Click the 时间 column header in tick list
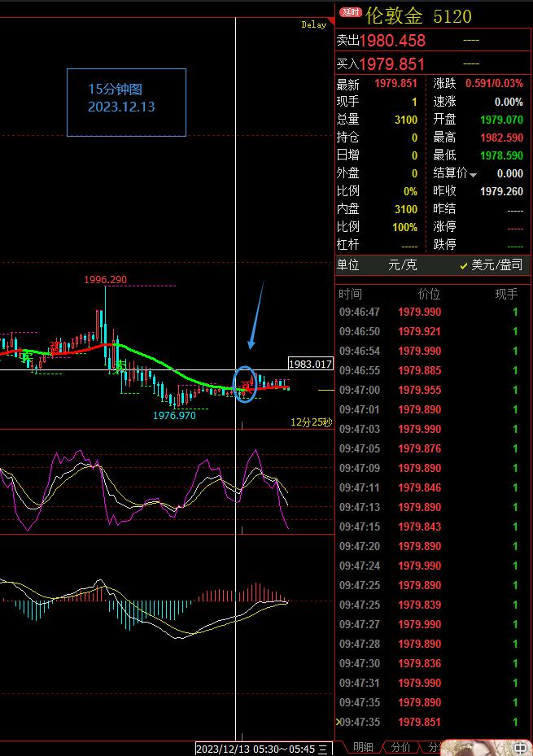533x756 pixels. tap(350, 294)
